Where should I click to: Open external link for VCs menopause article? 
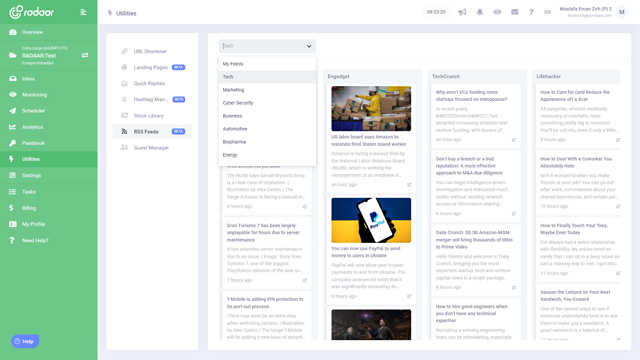[x=513, y=140]
